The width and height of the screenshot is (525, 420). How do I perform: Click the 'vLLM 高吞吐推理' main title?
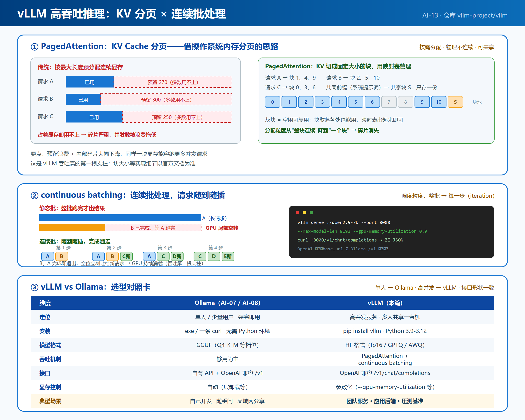[x=121, y=14]
